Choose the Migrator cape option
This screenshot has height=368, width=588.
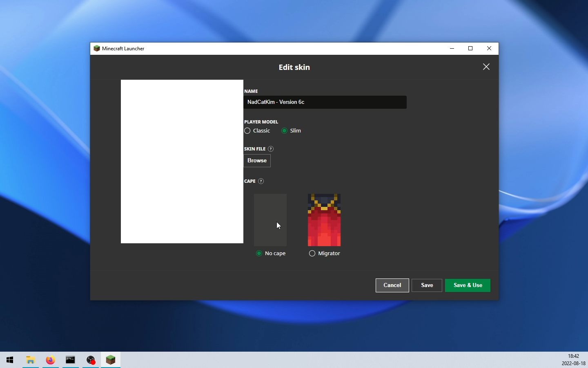point(325,254)
